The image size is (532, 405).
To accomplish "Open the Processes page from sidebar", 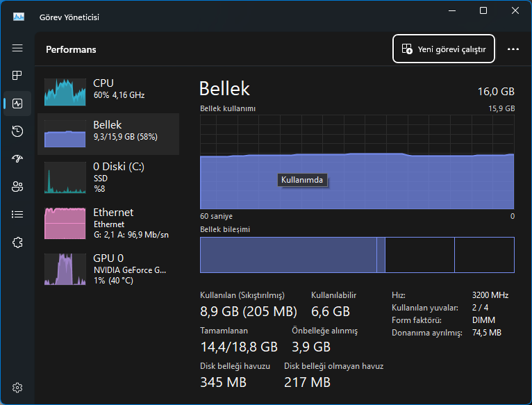I will [x=17, y=75].
